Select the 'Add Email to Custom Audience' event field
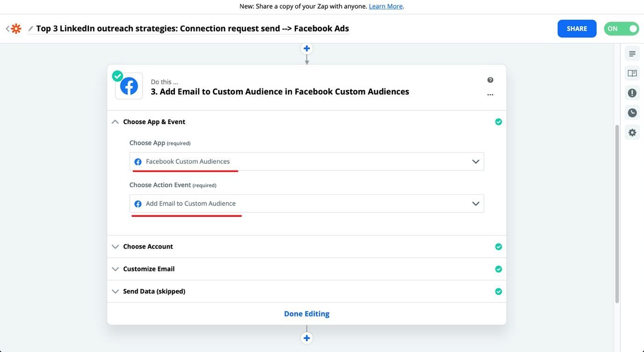This screenshot has height=352, width=644. pos(307,204)
